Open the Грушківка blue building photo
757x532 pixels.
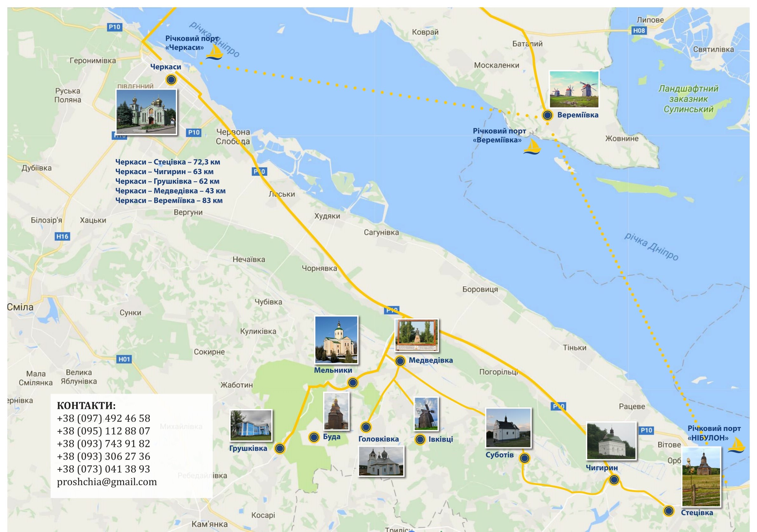click(x=251, y=425)
